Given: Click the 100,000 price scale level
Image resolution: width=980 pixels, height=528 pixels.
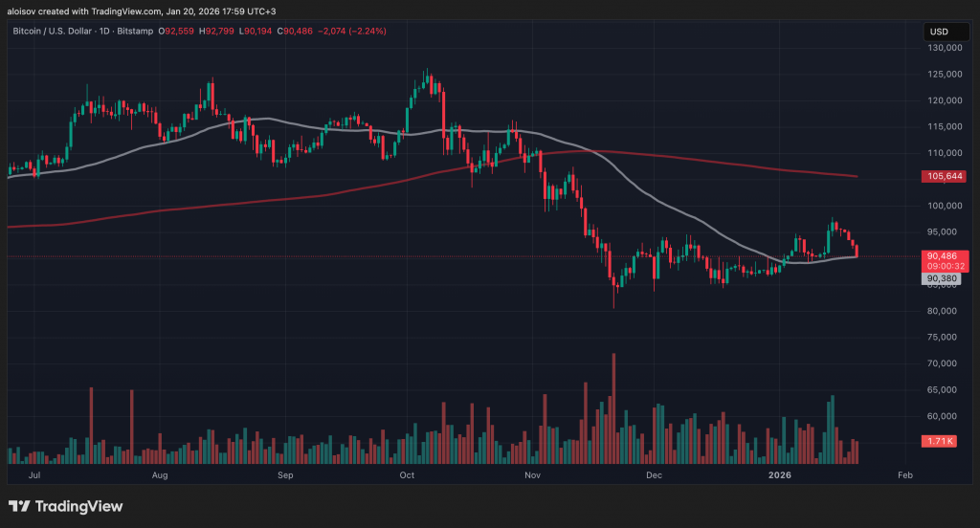Looking at the screenshot, I should [940, 206].
